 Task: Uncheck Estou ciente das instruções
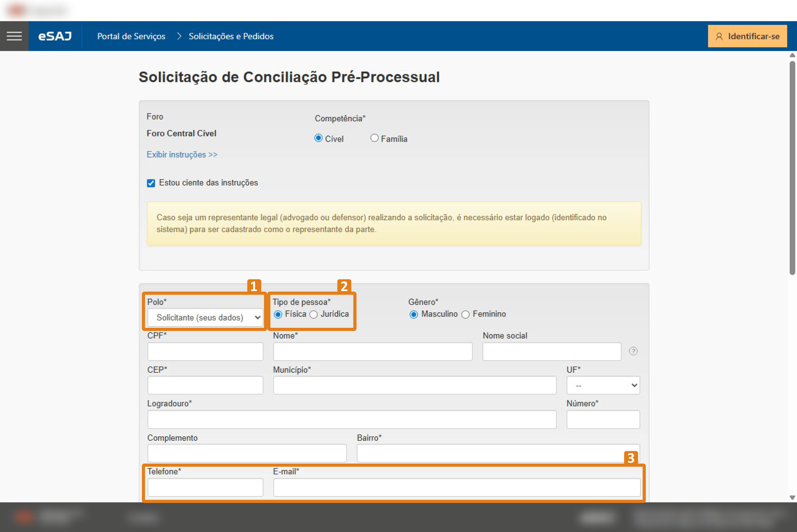tap(151, 183)
